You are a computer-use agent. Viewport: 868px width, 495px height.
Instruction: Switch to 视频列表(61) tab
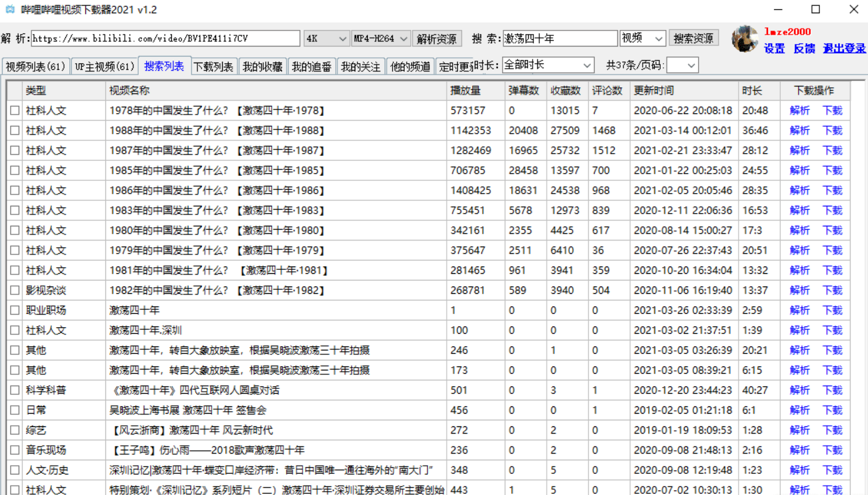(x=36, y=67)
